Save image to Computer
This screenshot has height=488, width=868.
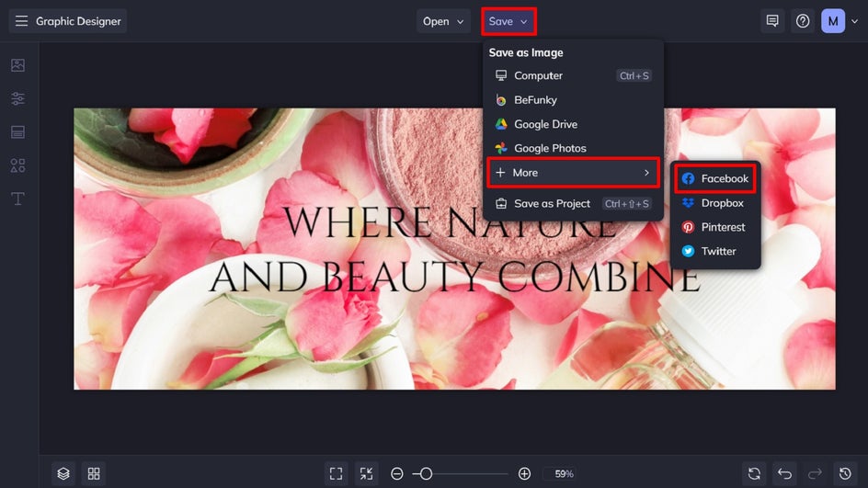(x=573, y=75)
